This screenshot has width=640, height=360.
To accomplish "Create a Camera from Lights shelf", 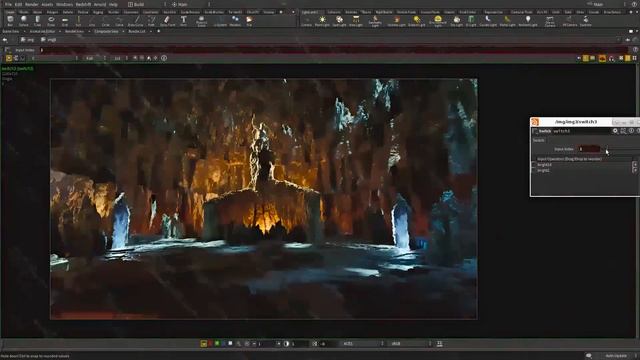I will pyautogui.click(x=306, y=21).
